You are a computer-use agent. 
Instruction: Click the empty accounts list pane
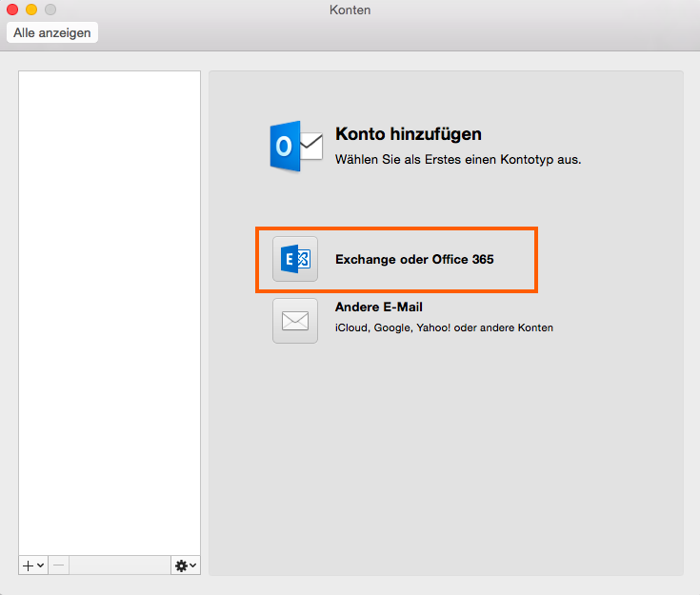tap(110, 313)
